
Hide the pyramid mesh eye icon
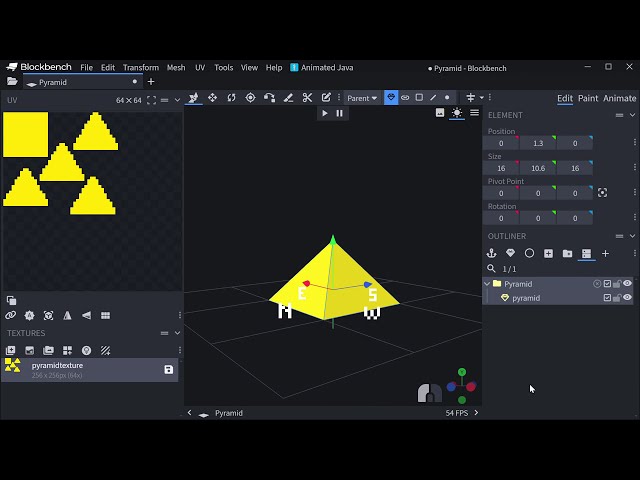[x=627, y=298]
